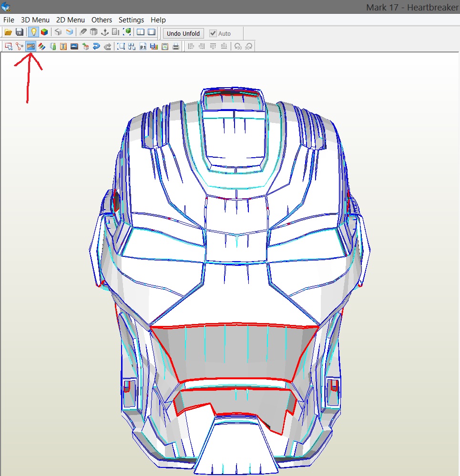Screen dimensions: 460x476
Task: Switch to single-pane window layout
Action: 152,32
